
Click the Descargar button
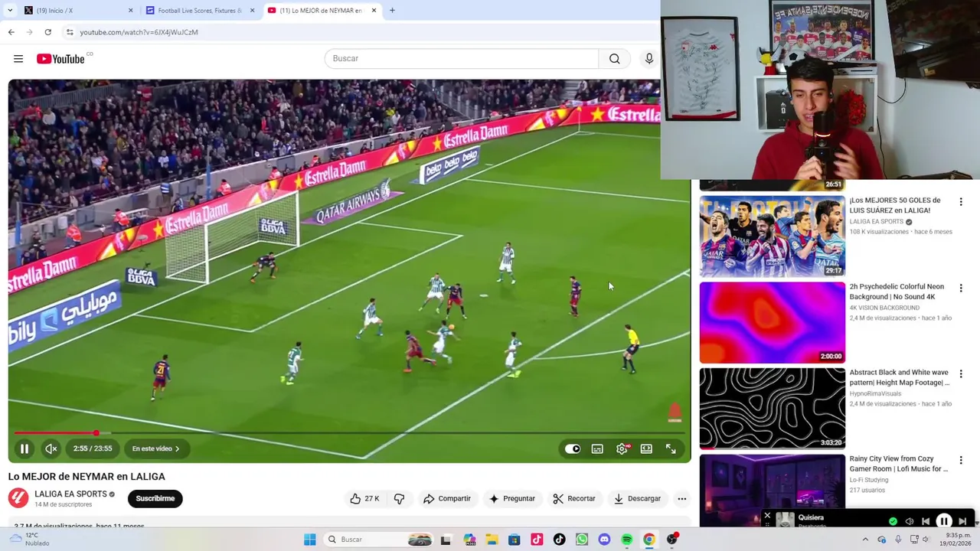(637, 499)
